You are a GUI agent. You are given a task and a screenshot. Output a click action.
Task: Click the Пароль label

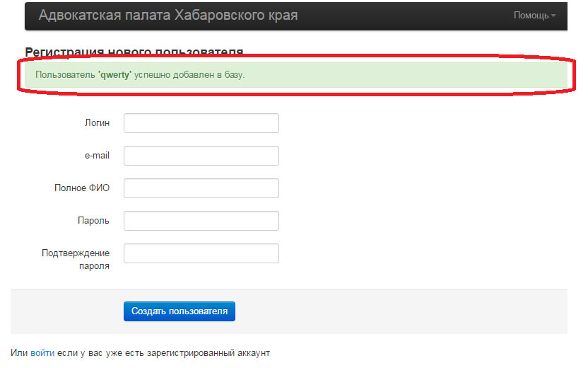93,220
